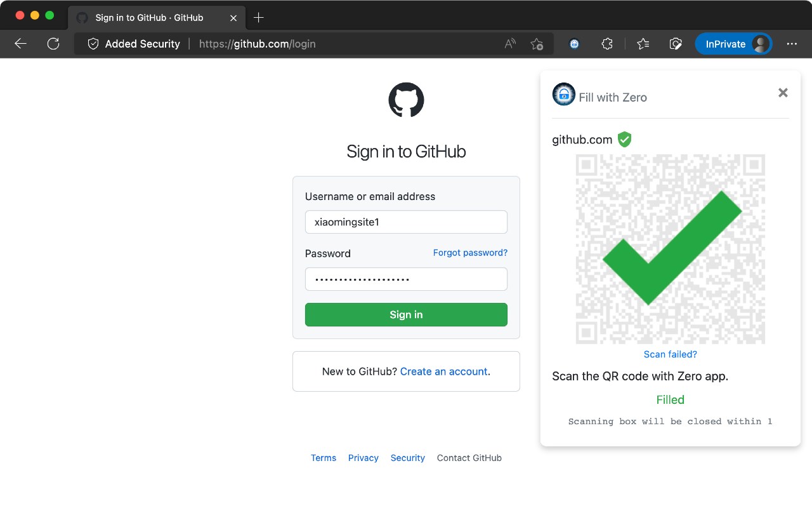
Task: Open the Security footer link
Action: pyautogui.click(x=408, y=458)
